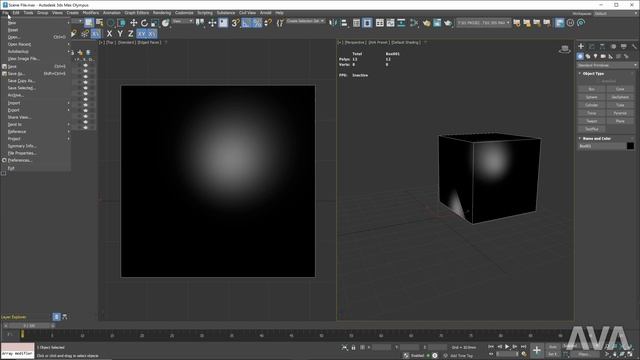The image size is (640, 360).
Task: Open the Modifiers menu
Action: [x=91, y=13]
